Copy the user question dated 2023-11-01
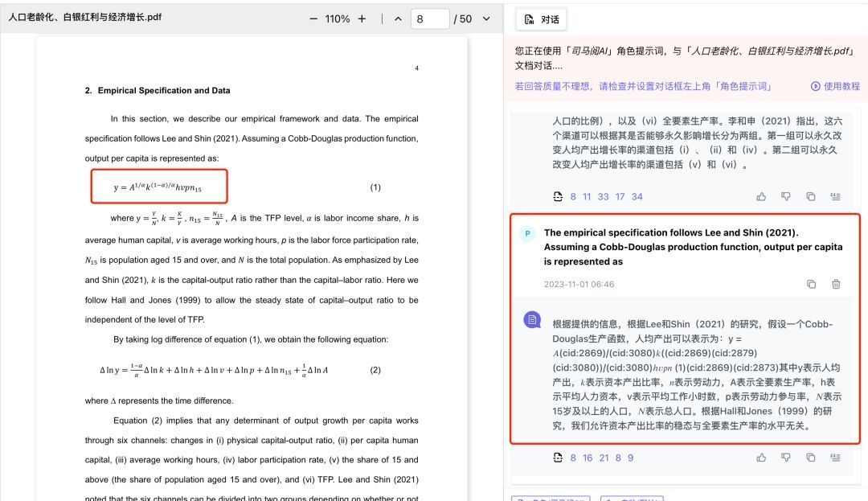Viewport: 868px width, 501px height. pos(812,284)
